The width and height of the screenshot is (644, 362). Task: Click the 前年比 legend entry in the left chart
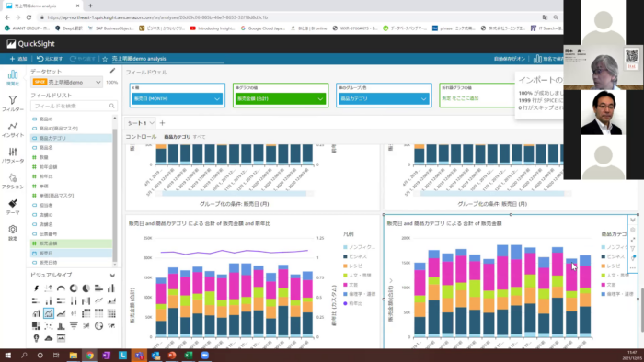tap(353, 304)
